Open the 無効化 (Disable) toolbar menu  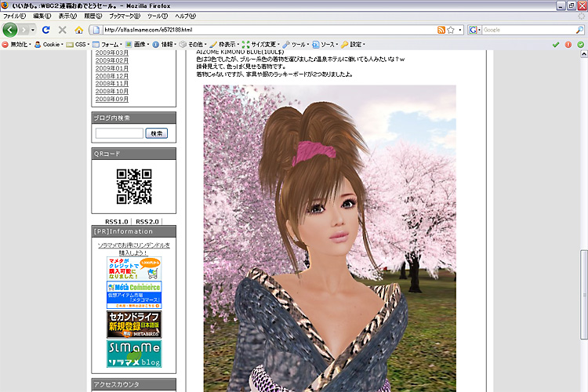click(16, 44)
